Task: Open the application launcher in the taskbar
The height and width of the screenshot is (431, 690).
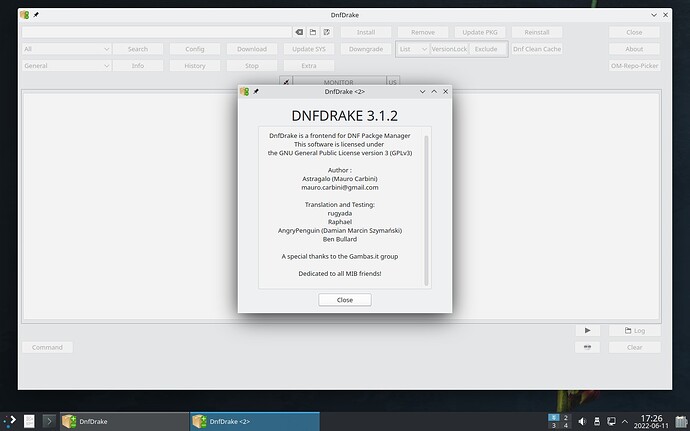Action: coord(10,421)
